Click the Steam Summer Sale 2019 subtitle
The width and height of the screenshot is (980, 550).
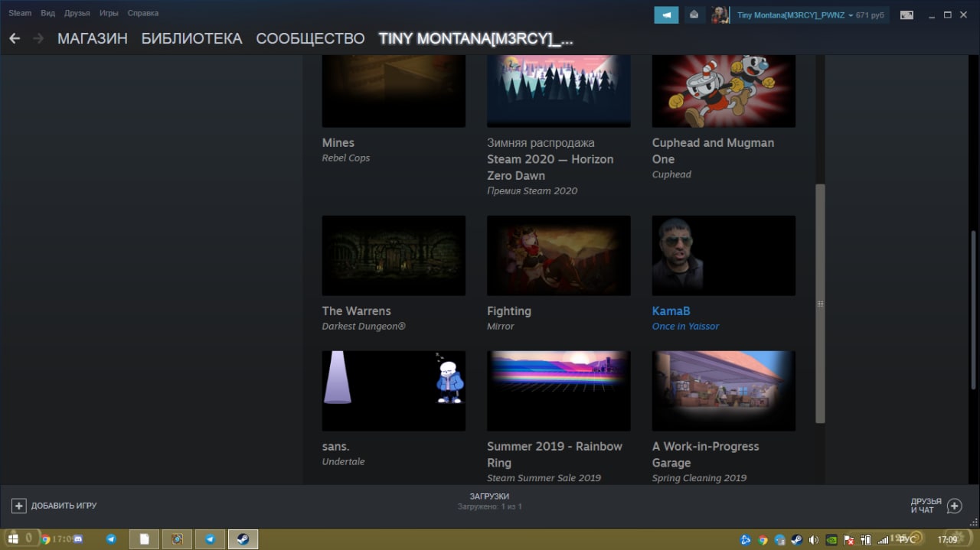click(544, 477)
